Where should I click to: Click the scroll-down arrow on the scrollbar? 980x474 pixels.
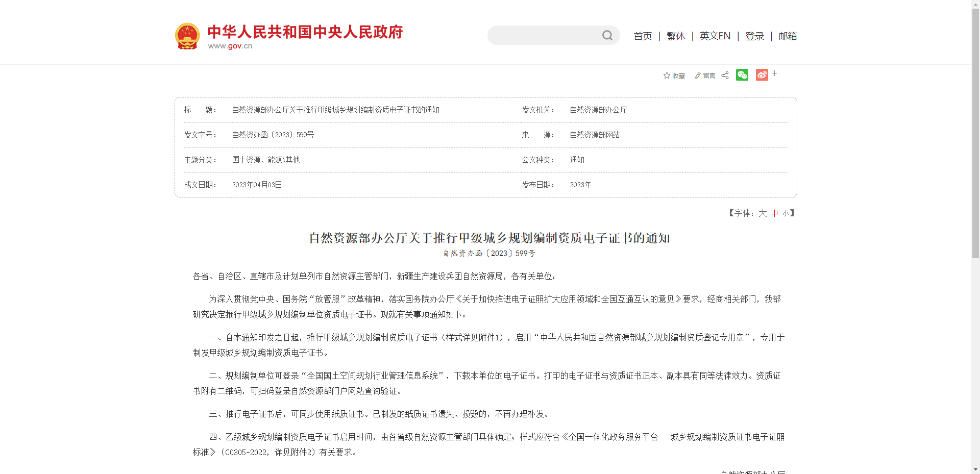[x=975, y=470]
